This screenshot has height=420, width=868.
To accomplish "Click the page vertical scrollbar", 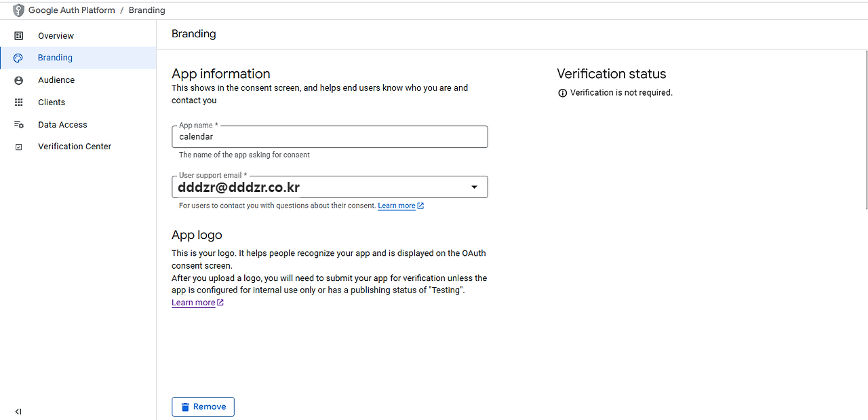I will 865,129.
